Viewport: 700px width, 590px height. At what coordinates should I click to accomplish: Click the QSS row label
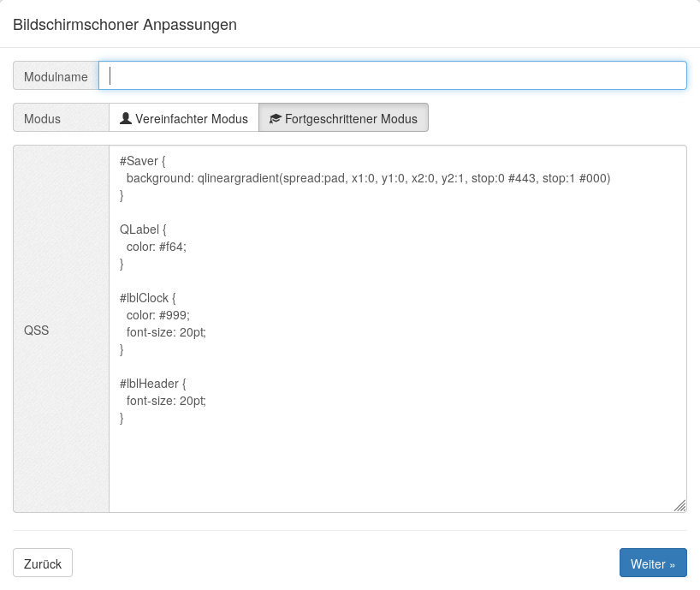coord(37,330)
